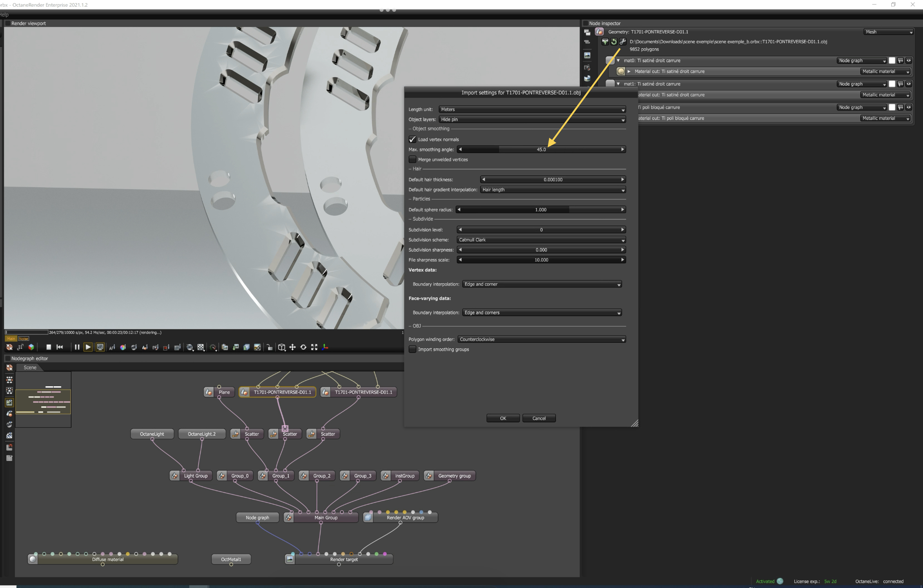Click the stop render square icon
Viewport: 923px width, 588px height.
[49, 347]
